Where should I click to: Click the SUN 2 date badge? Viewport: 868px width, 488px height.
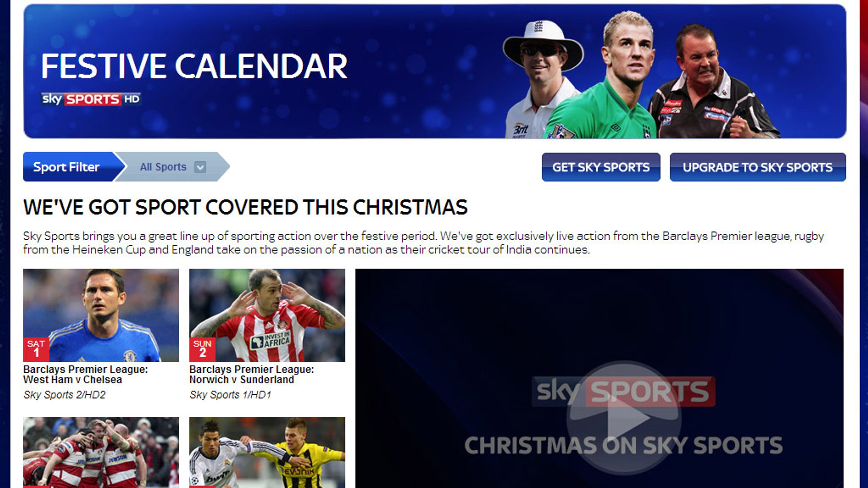coord(202,349)
